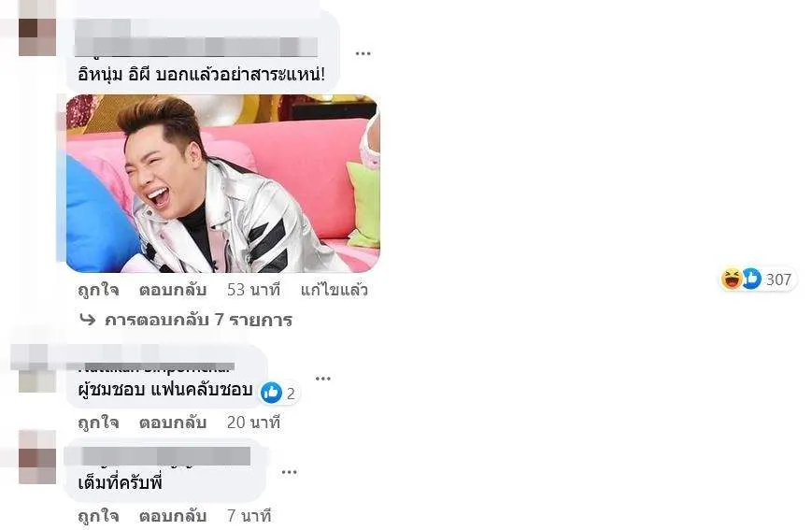Click ตอบกลับ under the ผู้ชมชอบ comment
Screen dimensions: 812x530
(x=173, y=423)
